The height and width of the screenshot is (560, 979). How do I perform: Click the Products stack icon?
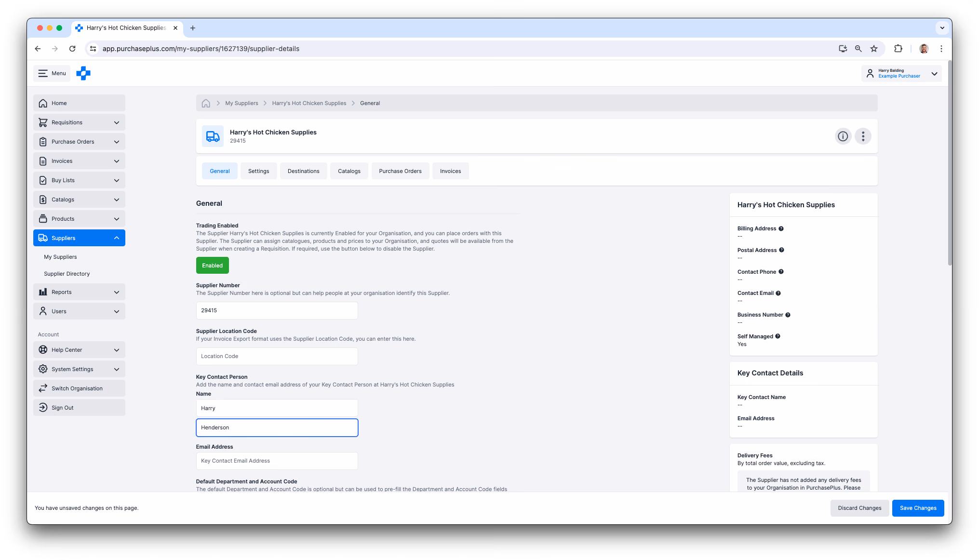click(x=43, y=219)
